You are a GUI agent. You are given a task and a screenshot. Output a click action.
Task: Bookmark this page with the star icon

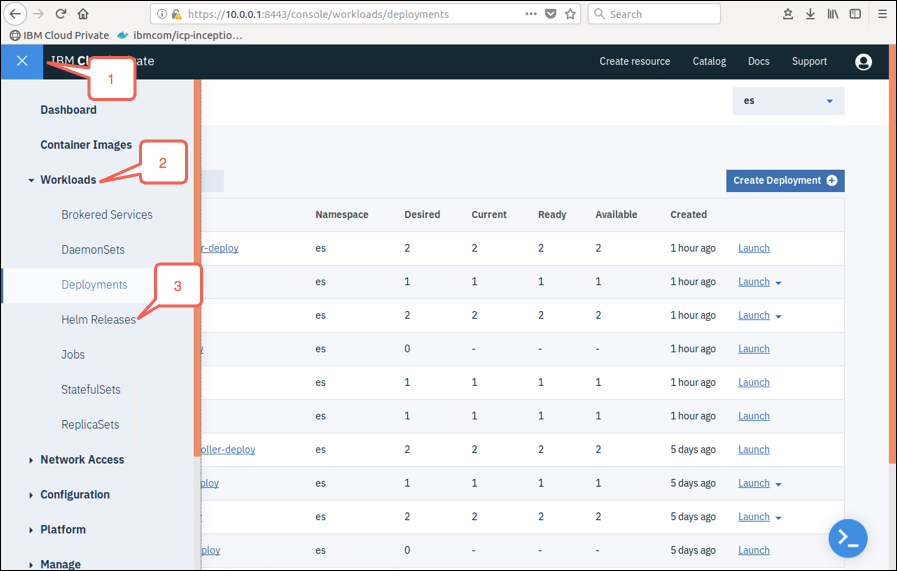pos(570,14)
